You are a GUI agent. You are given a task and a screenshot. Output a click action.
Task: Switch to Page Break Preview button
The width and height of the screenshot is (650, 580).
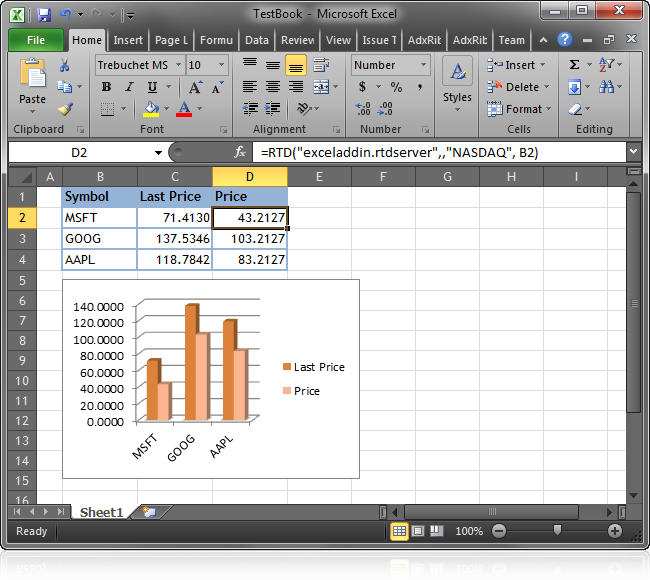click(x=437, y=531)
